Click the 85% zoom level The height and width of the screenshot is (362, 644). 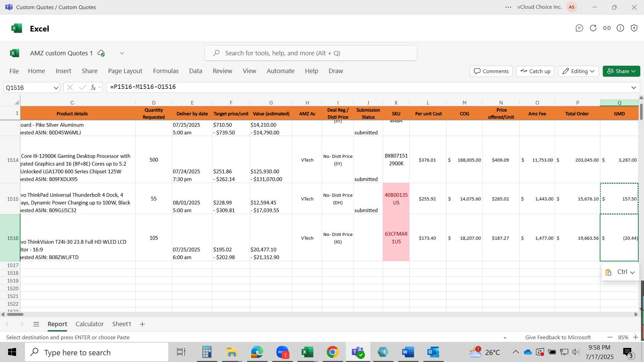(x=623, y=338)
